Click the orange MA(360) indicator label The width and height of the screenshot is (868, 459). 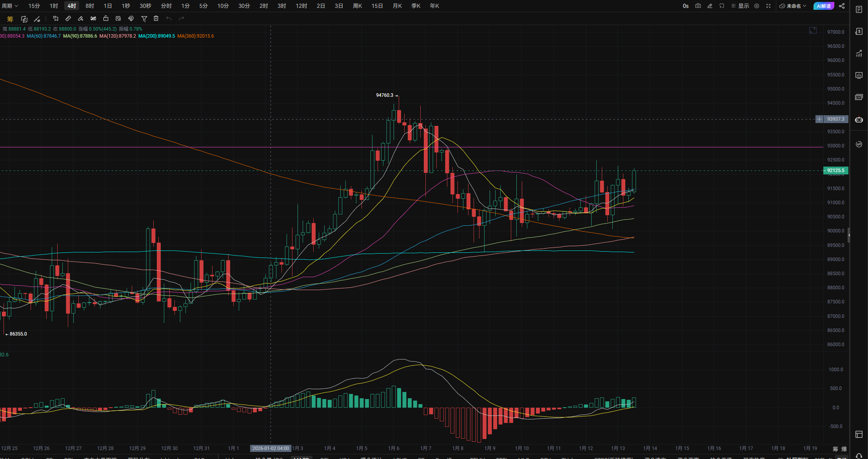coord(195,36)
